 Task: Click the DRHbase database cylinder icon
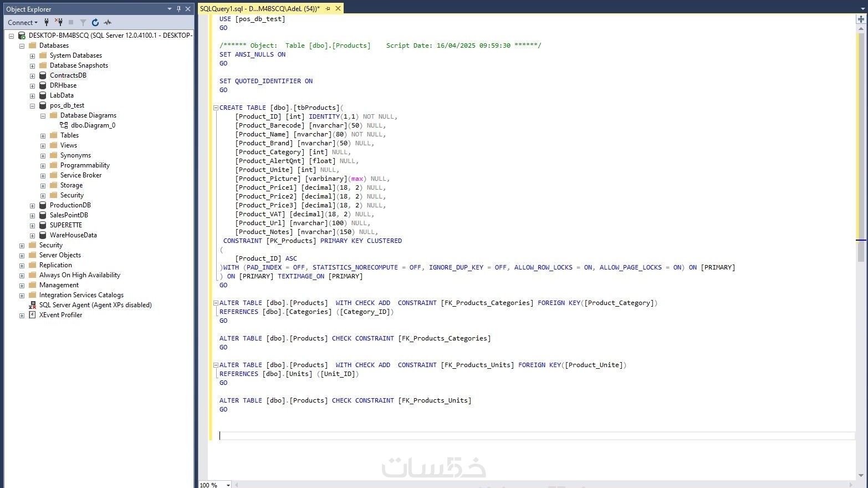point(43,85)
